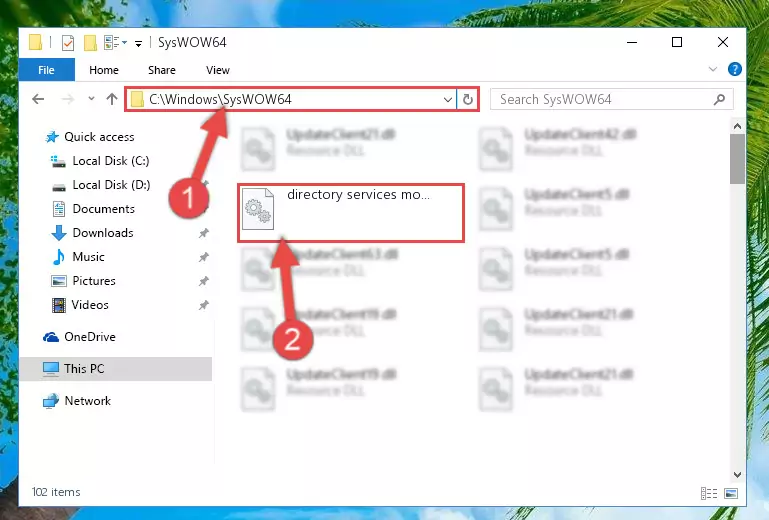The image size is (769, 520).
Task: Click the pin icon next to Music
Action: [204, 257]
